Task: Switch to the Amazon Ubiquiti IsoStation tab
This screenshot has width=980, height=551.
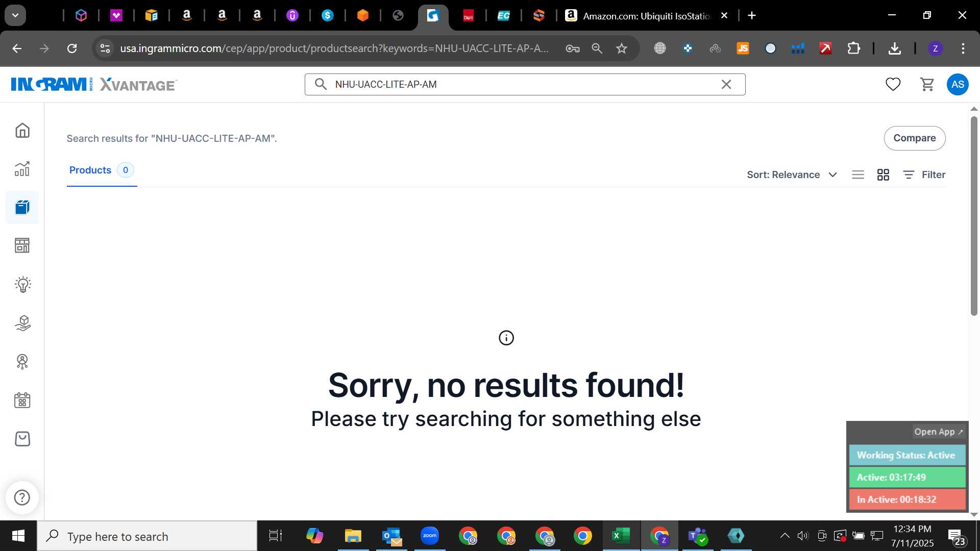Action: [x=647, y=16]
